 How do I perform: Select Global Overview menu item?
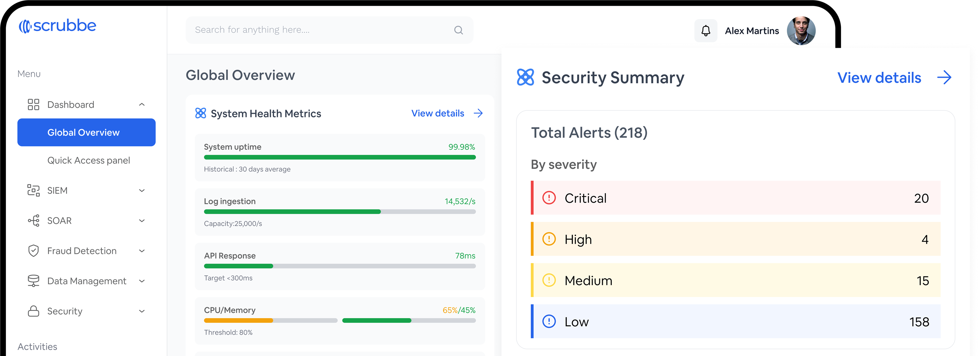coord(86,132)
